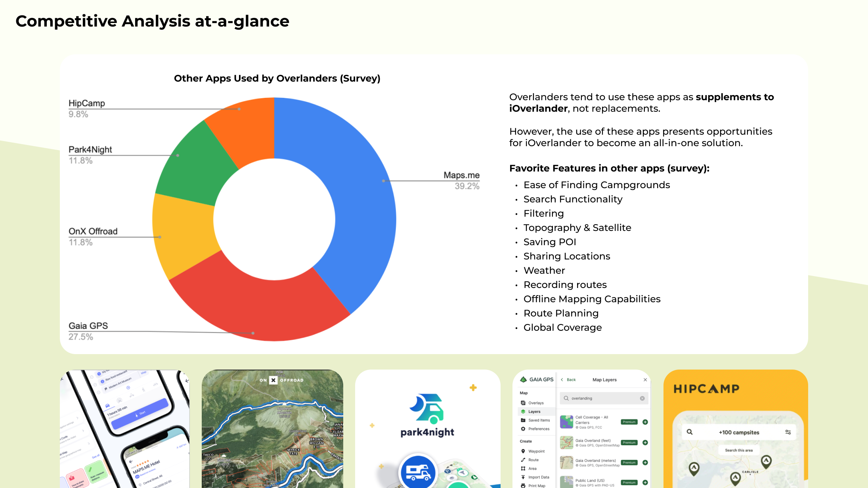This screenshot has height=488, width=868.
Task: Click the Search this area button
Action: 739,450
